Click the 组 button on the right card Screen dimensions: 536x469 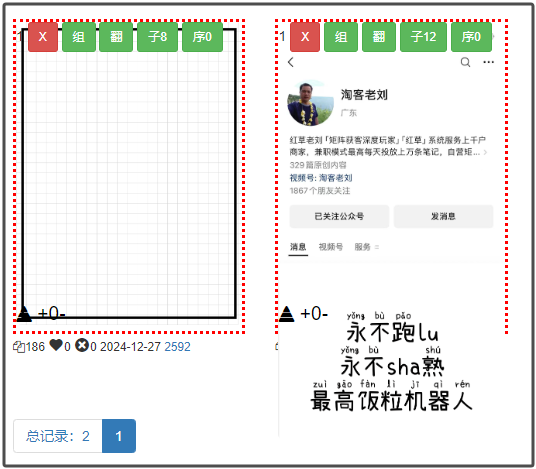click(x=341, y=37)
